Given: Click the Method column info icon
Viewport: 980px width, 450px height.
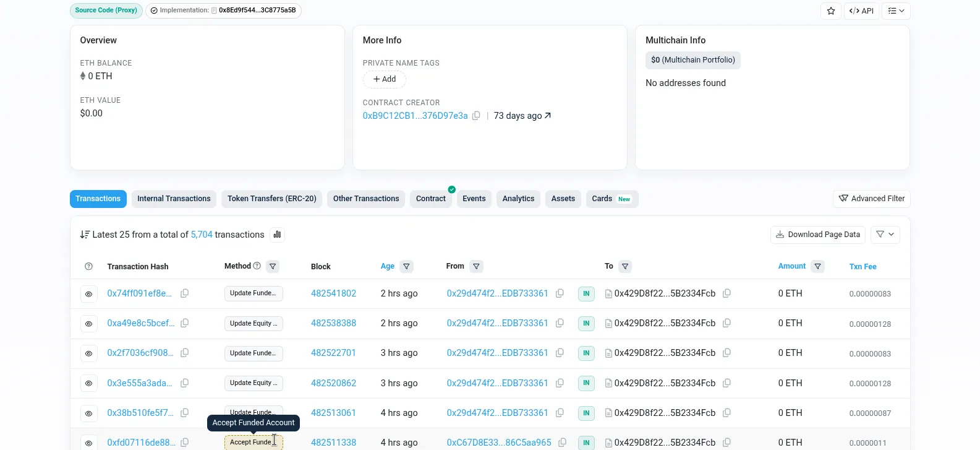Looking at the screenshot, I should click(x=257, y=266).
